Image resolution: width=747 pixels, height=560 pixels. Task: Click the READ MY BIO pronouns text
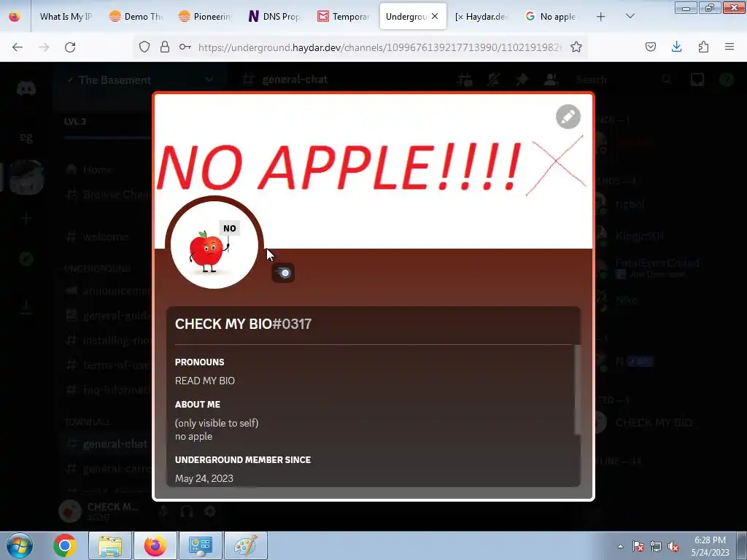[205, 381]
